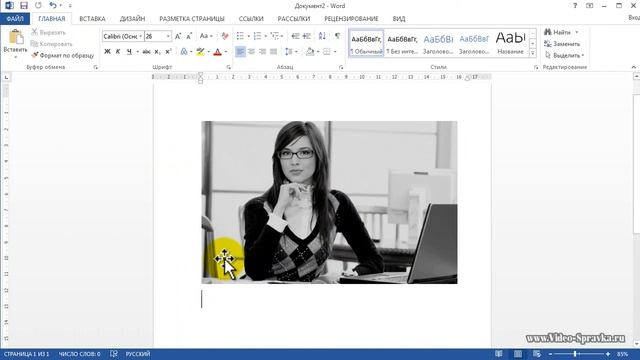Open the change case Aa dropdown
This screenshot has height=360, width=640.
pyautogui.click(x=206, y=36)
